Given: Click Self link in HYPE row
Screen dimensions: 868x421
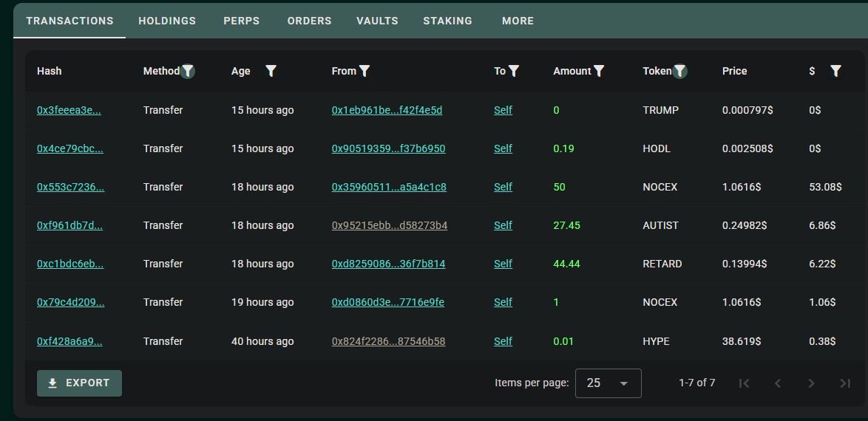Looking at the screenshot, I should click(503, 341).
